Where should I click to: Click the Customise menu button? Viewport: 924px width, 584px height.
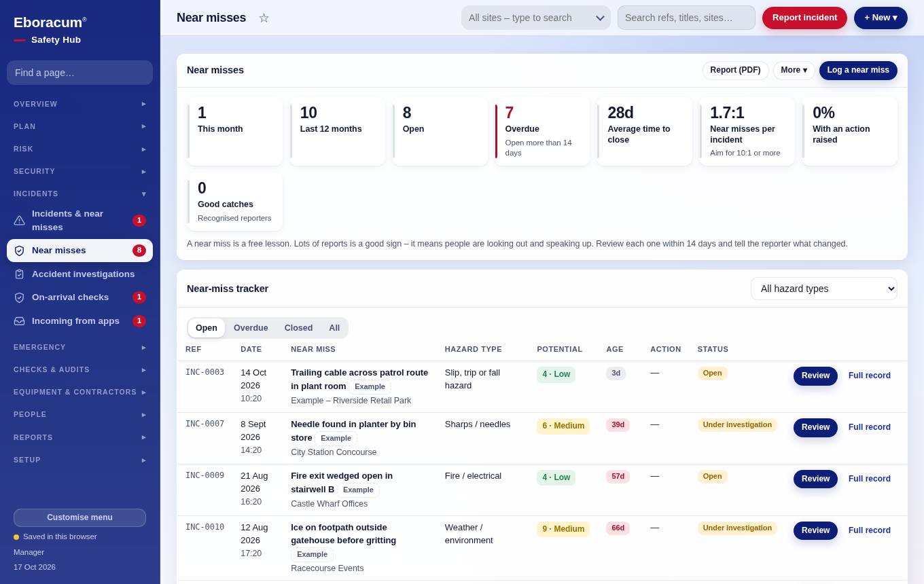79,517
